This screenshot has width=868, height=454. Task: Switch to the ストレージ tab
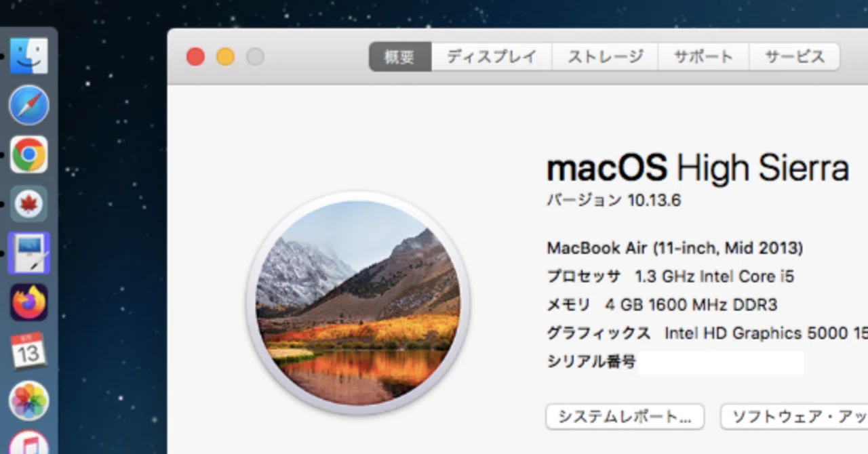click(x=605, y=57)
